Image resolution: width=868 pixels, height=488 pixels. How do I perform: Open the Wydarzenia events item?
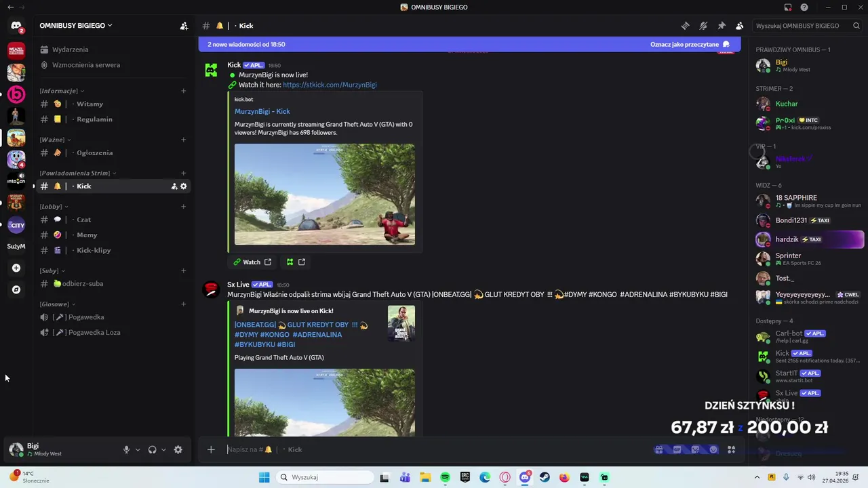pos(113,49)
